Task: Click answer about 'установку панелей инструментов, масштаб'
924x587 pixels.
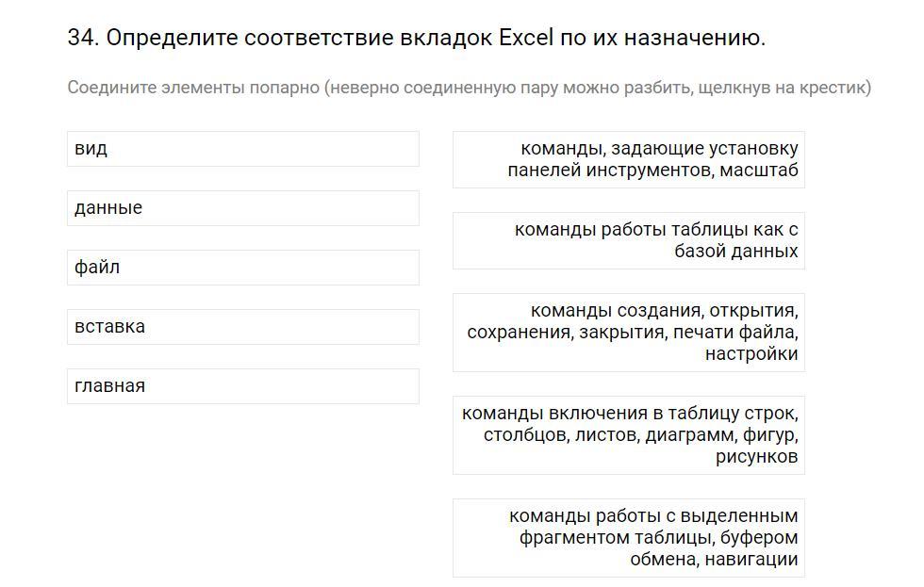Action: click(629, 159)
